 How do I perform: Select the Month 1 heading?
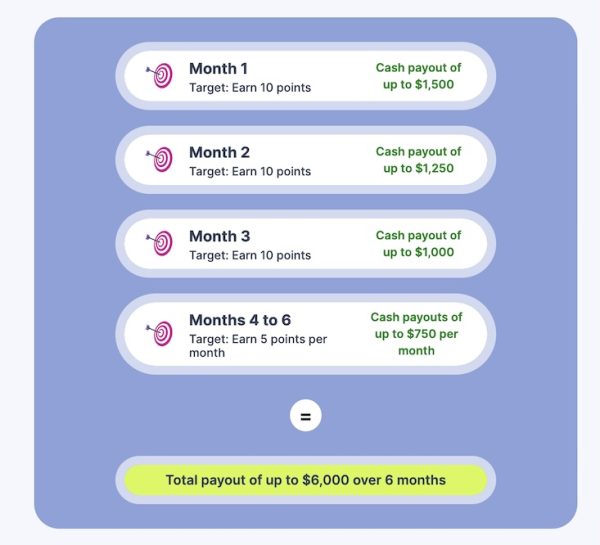(x=220, y=68)
